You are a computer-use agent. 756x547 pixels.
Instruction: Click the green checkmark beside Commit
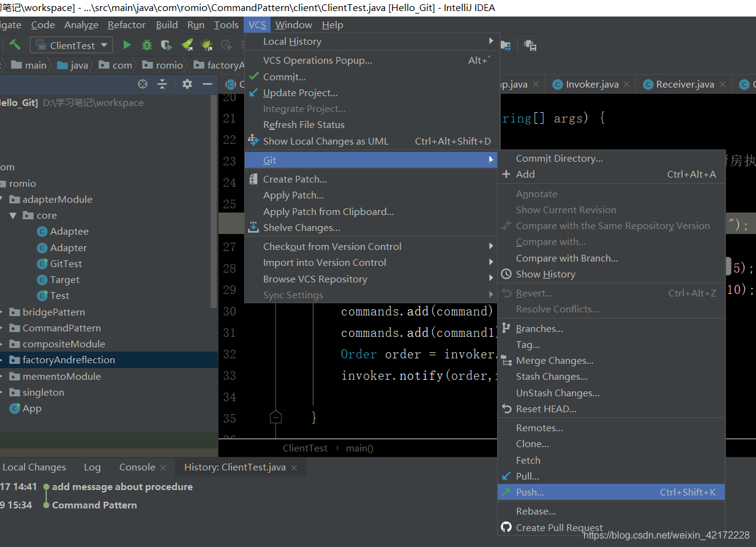click(253, 77)
